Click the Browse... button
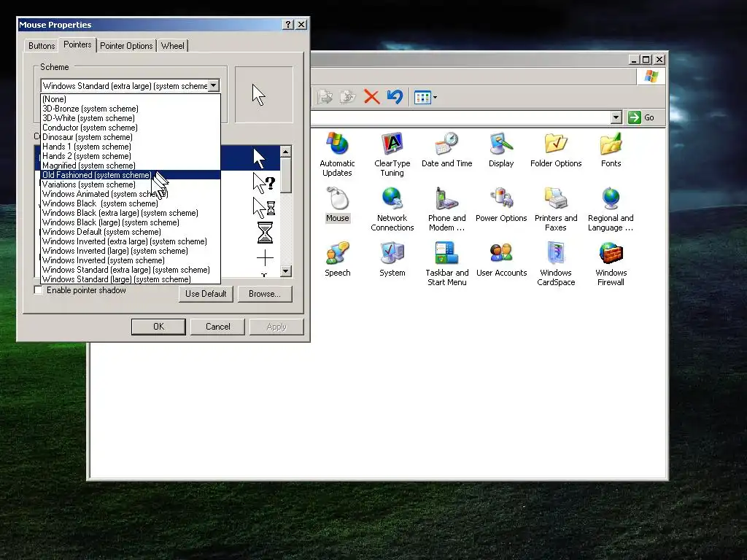747x560 pixels. pos(264,294)
